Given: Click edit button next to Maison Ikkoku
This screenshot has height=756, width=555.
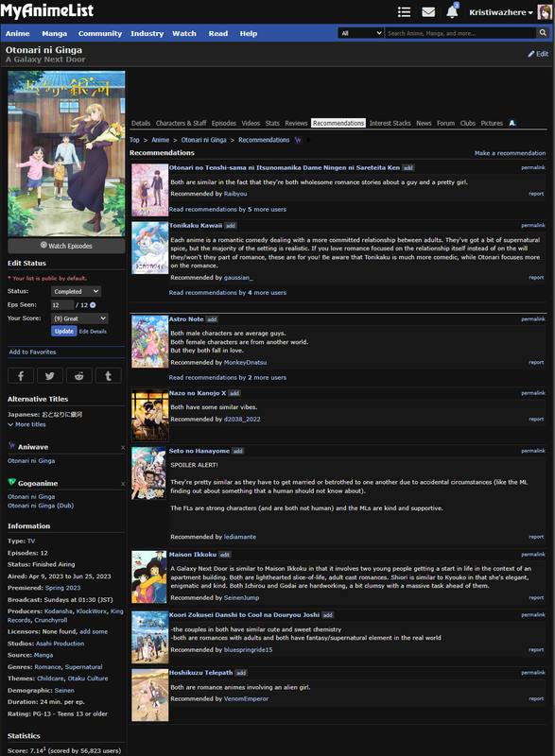Looking at the screenshot, I should [x=225, y=555].
